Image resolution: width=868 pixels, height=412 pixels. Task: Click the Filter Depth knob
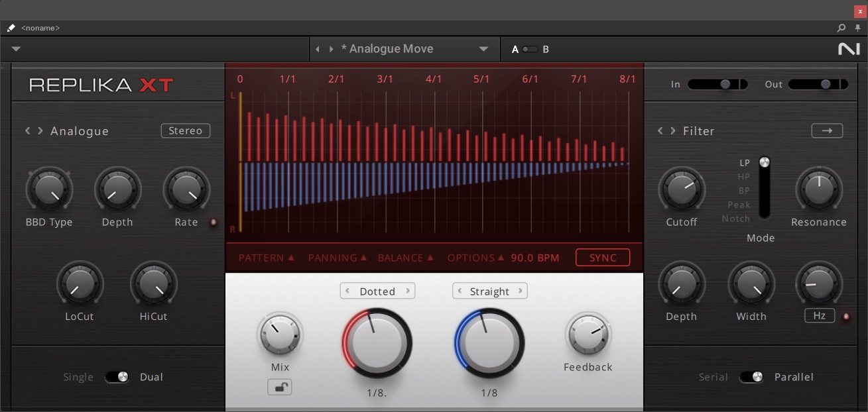(681, 284)
